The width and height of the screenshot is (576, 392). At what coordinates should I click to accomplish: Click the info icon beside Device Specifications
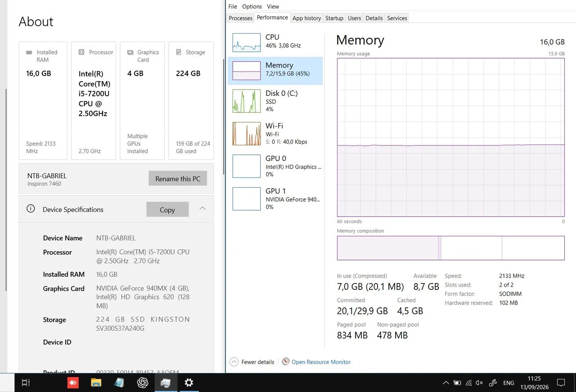tap(31, 209)
